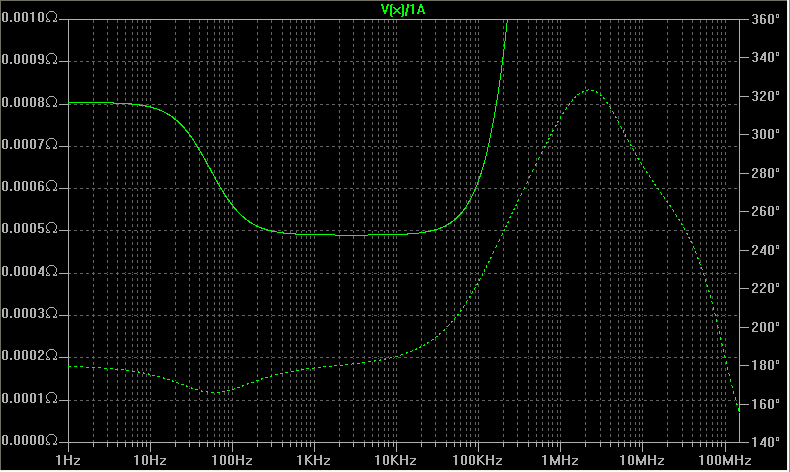Click the 0.0002Ω left axis label

point(30,356)
